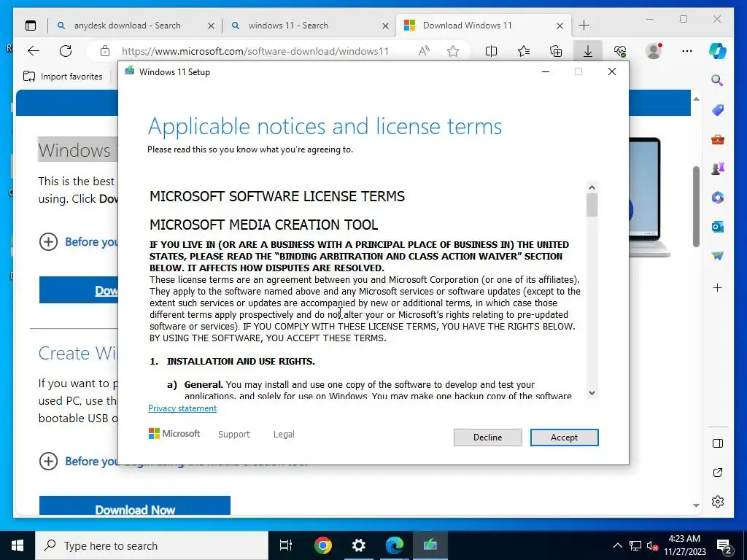The image size is (747, 560).
Task: Open Browser essentials heart icon
Action: click(620, 51)
